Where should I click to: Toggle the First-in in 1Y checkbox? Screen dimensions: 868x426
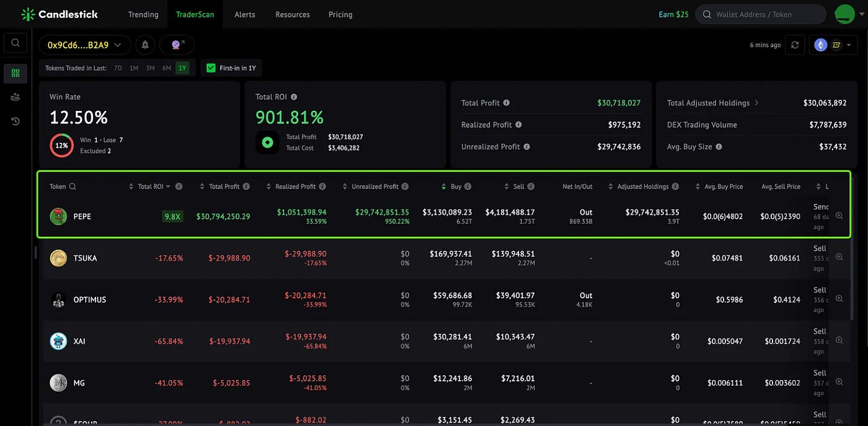coord(211,68)
